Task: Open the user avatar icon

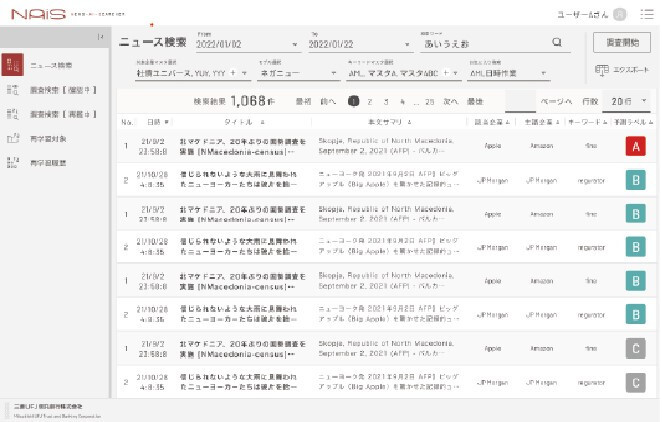Action: [x=619, y=14]
